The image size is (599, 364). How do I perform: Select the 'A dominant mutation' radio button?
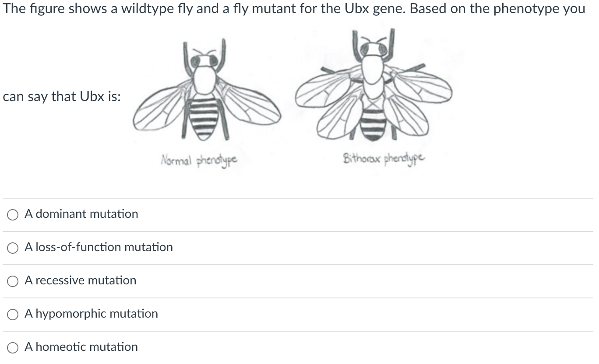13,215
